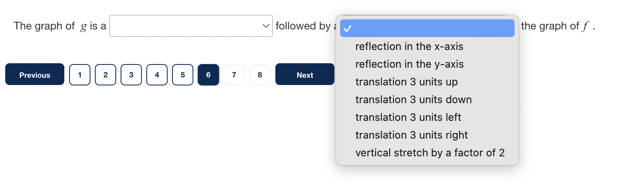Open the first transformation dropdown
644x195 pixels.
tap(191, 26)
